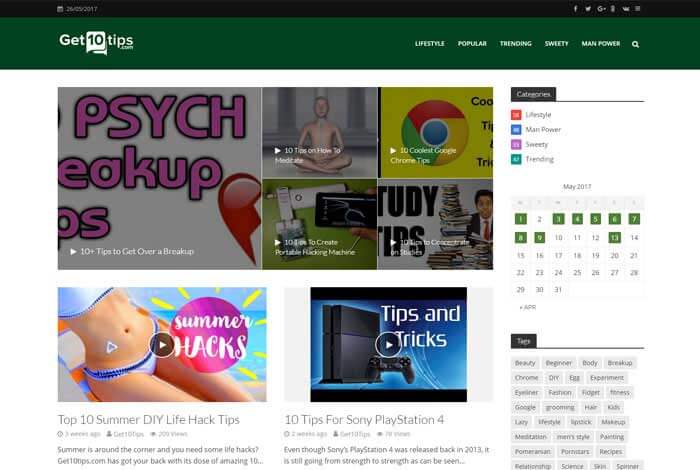The width and height of the screenshot is (700, 470).
Task: Open the TRENDING menu item
Action: 516,44
